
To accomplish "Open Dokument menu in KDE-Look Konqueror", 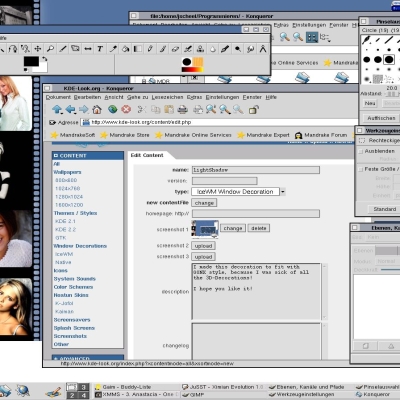I will tap(58, 97).
